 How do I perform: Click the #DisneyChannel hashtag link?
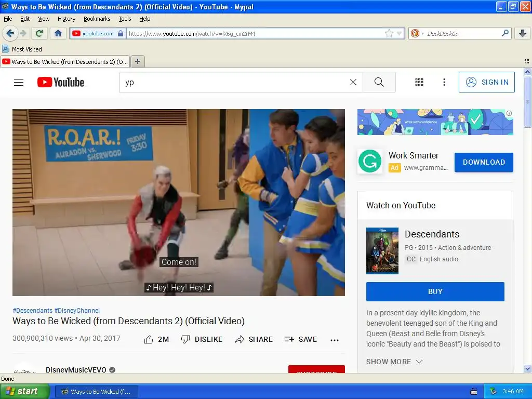(x=77, y=311)
